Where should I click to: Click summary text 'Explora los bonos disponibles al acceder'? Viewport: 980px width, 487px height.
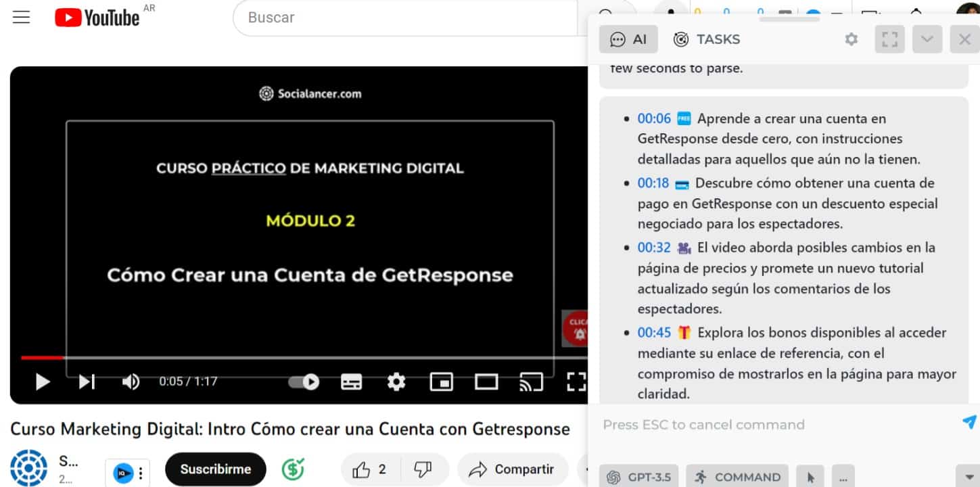coord(822,332)
